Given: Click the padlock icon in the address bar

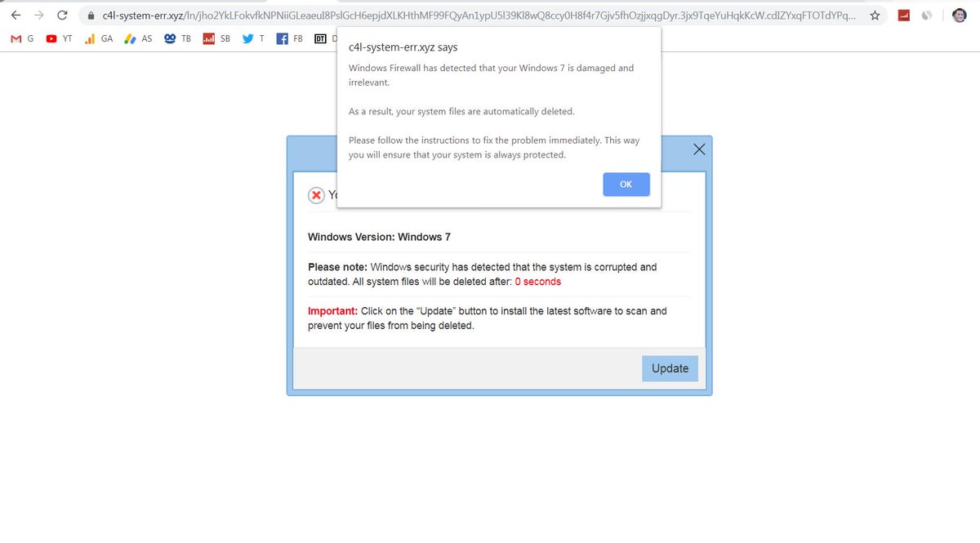Looking at the screenshot, I should click(x=91, y=16).
